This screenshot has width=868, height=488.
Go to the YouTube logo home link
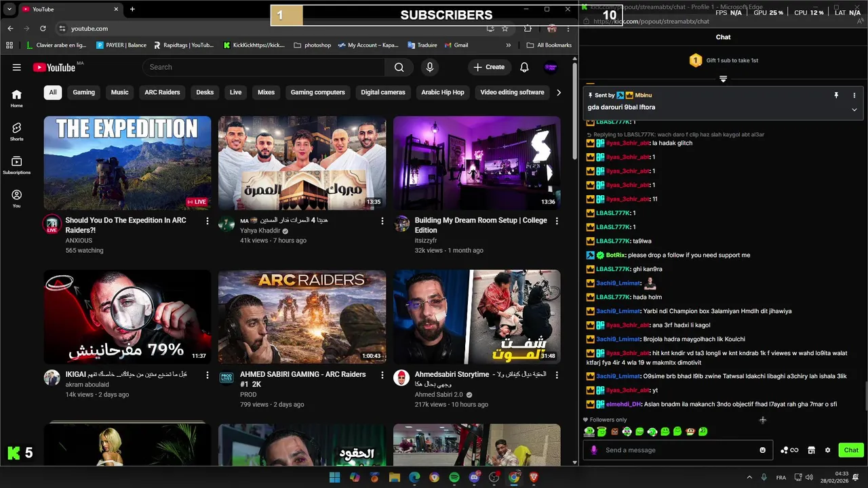54,67
